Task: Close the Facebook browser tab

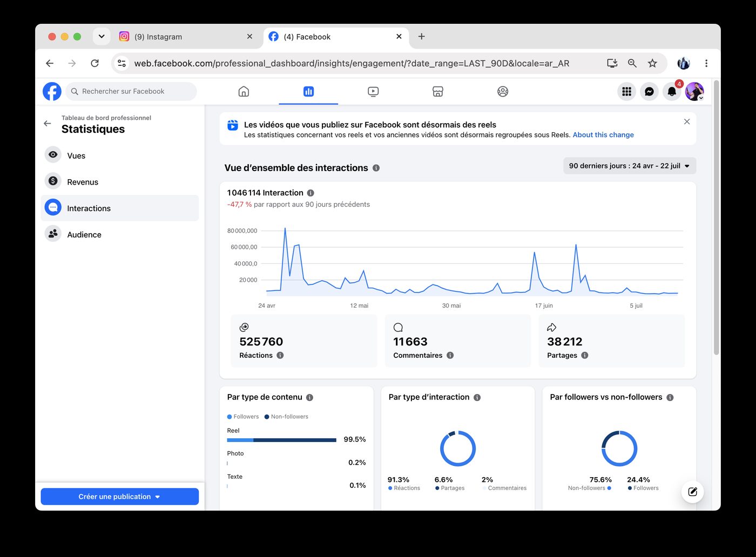Action: point(399,37)
